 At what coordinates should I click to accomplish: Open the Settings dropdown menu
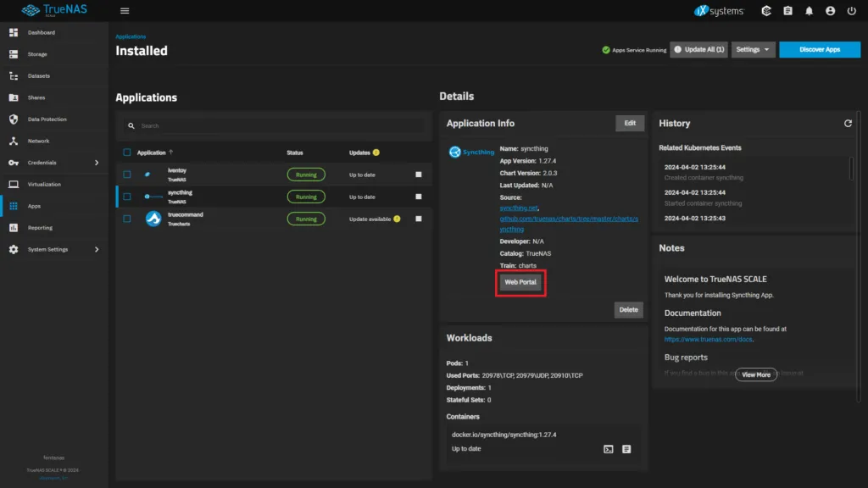coord(754,49)
